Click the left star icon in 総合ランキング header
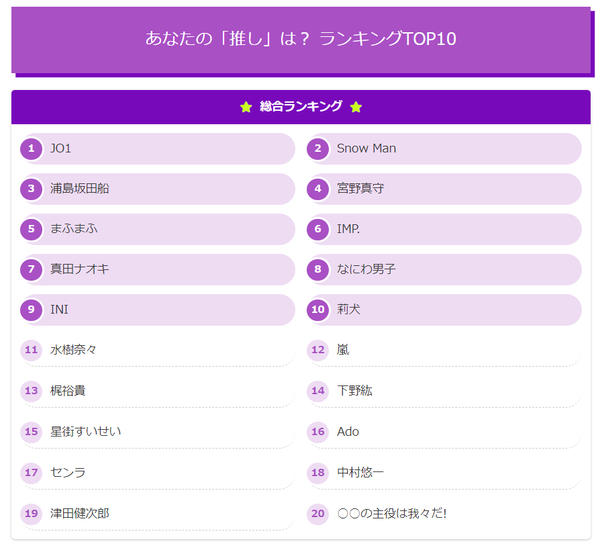The width and height of the screenshot is (600, 550). click(x=246, y=107)
